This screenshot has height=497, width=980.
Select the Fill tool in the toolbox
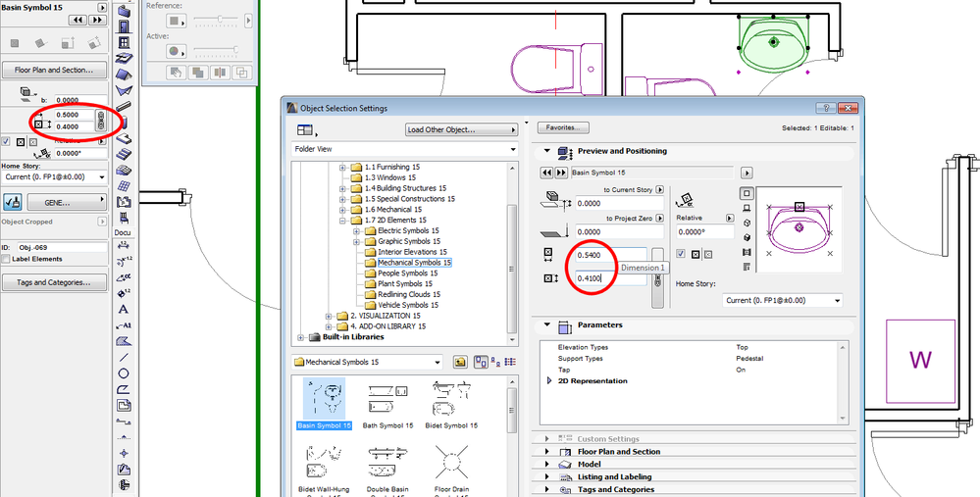pyautogui.click(x=124, y=341)
